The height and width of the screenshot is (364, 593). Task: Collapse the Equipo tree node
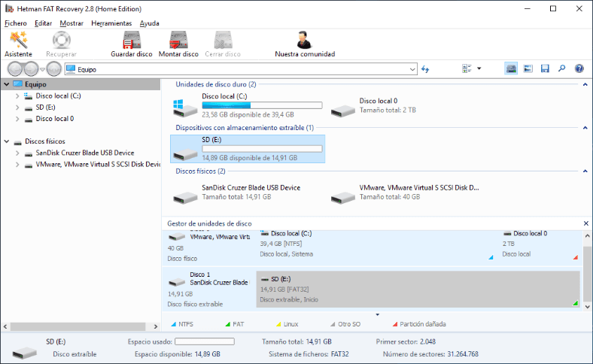tap(7, 84)
